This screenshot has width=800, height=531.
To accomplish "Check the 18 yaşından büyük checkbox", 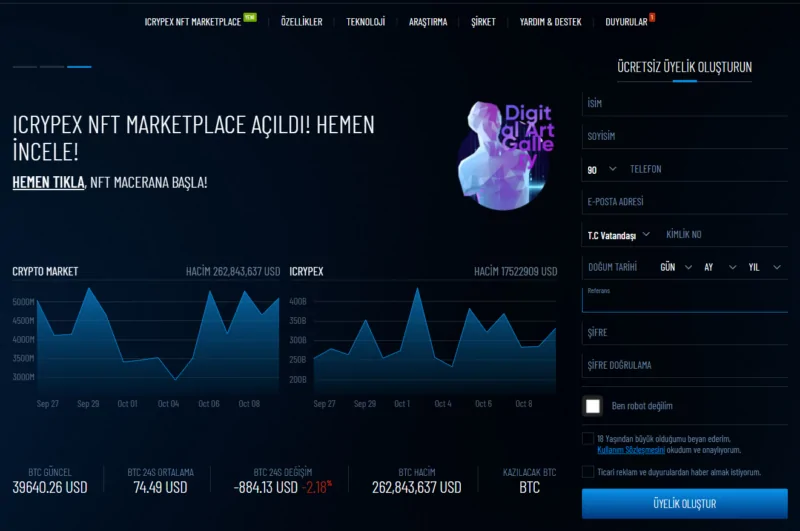I will (588, 439).
